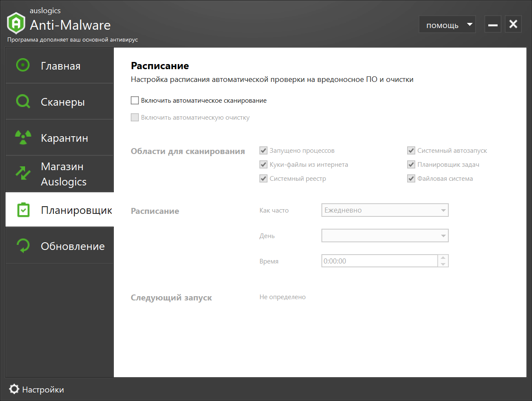532x401 pixels.
Task: Uncheck Файловая система scan area
Action: [x=411, y=179]
